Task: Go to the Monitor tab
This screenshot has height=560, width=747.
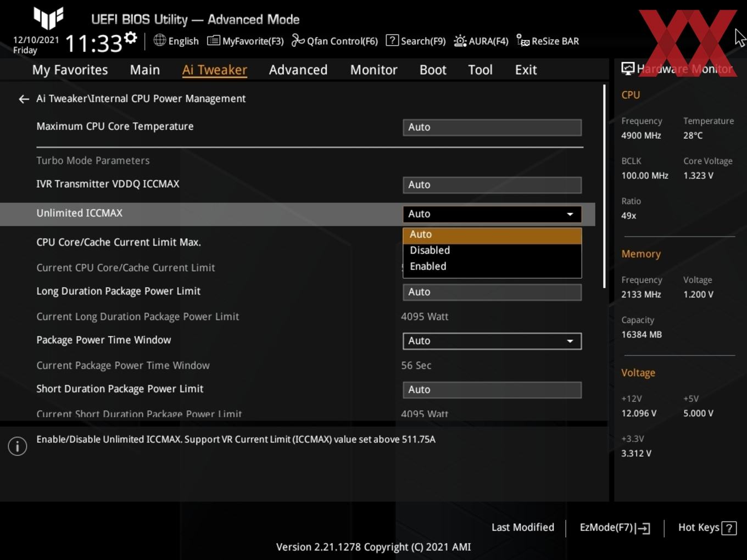Action: pyautogui.click(x=374, y=70)
